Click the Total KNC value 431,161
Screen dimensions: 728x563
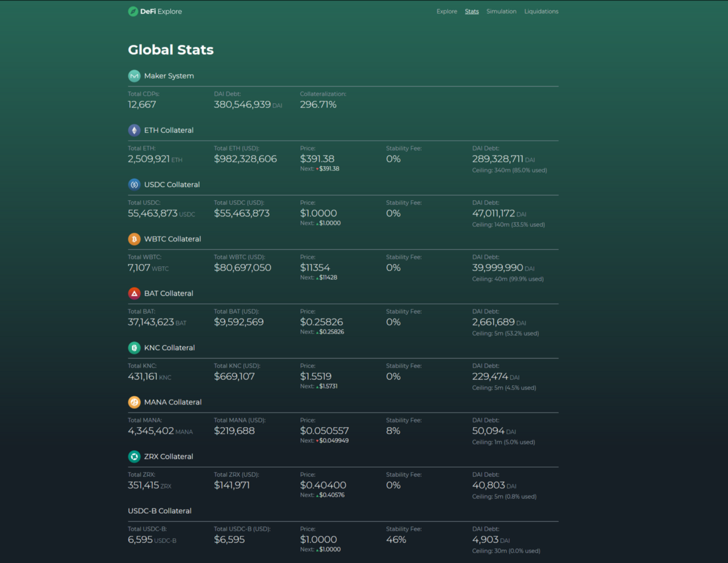tap(143, 377)
